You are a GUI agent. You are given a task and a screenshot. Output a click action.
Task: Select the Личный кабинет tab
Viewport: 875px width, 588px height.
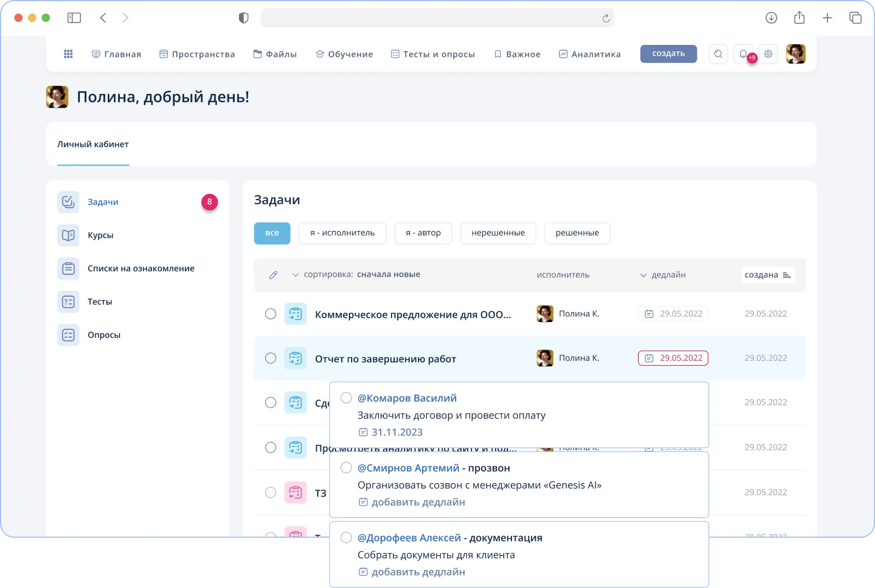[93, 145]
